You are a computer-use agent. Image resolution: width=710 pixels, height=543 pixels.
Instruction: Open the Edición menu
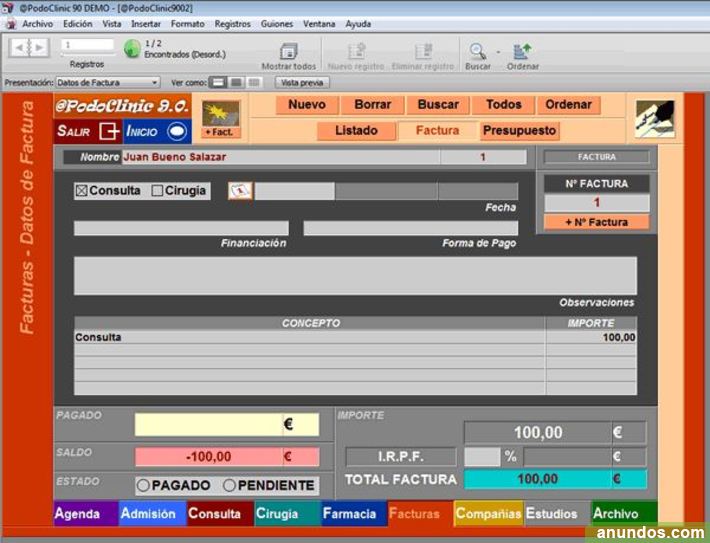(77, 24)
